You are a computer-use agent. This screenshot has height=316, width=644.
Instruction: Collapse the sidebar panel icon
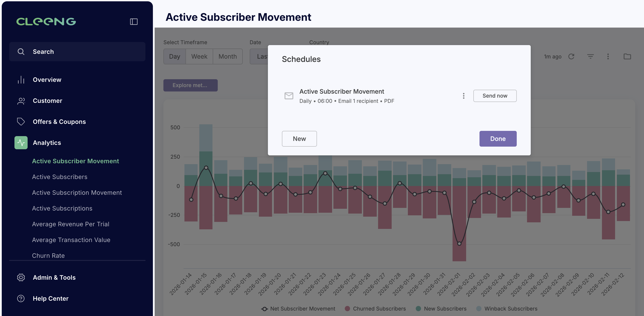pos(134,22)
